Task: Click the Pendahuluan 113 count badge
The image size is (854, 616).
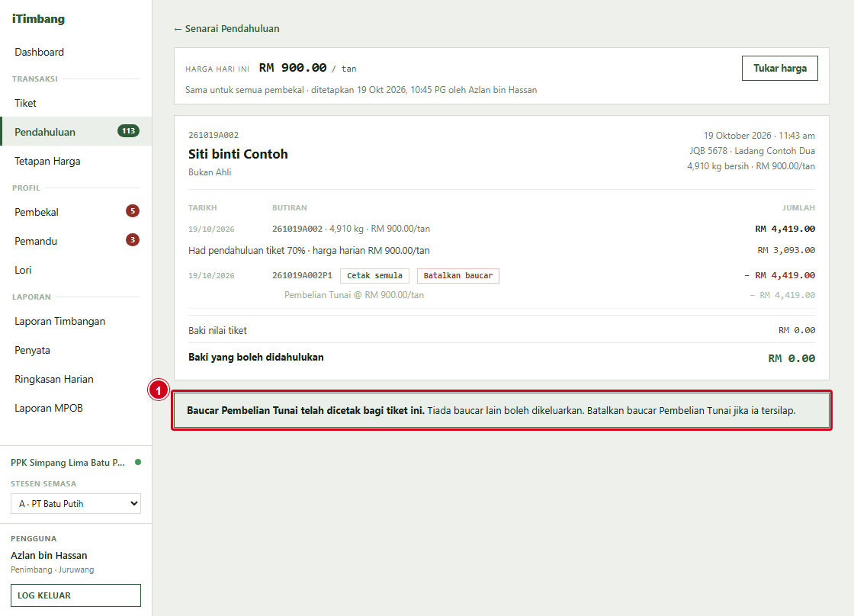Action: pyautogui.click(x=129, y=130)
